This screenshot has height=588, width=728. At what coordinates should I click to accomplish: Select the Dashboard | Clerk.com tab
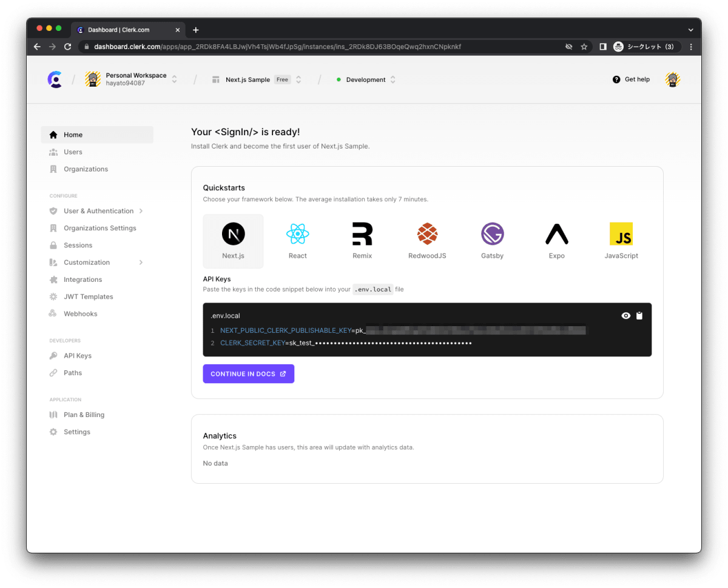(x=129, y=30)
